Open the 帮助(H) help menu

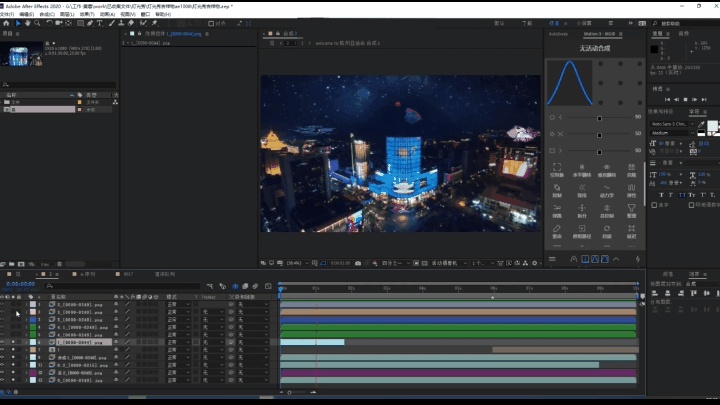[x=163, y=14]
